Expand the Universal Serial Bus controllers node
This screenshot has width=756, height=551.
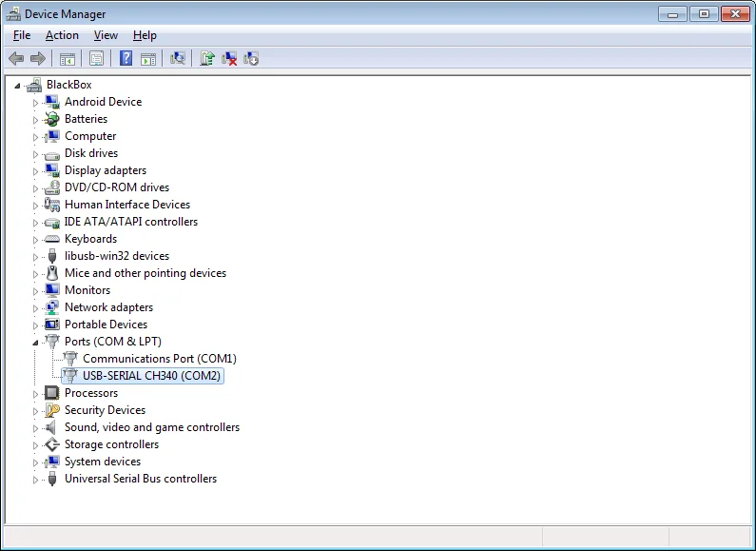pos(35,480)
